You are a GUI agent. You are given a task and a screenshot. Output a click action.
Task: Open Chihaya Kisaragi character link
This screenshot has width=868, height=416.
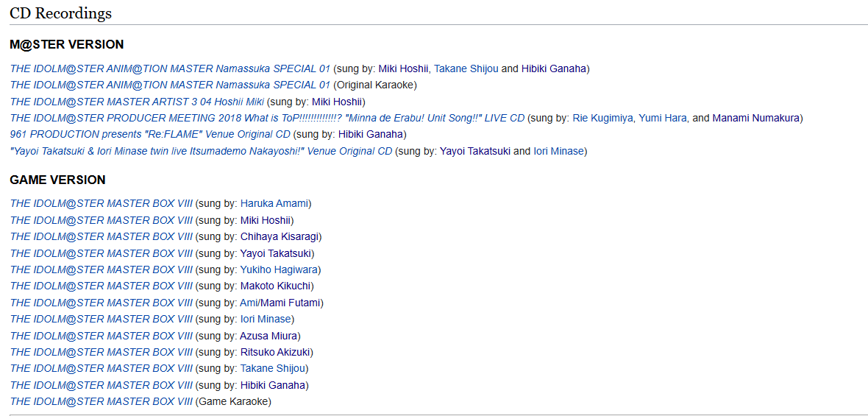pos(279,236)
